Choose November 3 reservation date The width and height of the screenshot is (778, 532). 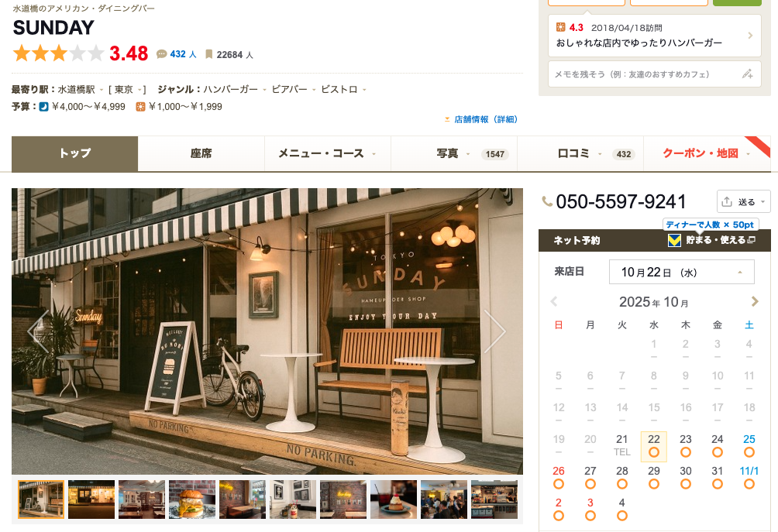tap(590, 508)
